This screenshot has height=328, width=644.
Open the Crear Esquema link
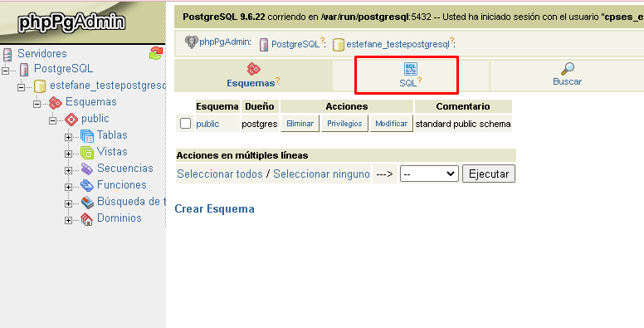214,208
